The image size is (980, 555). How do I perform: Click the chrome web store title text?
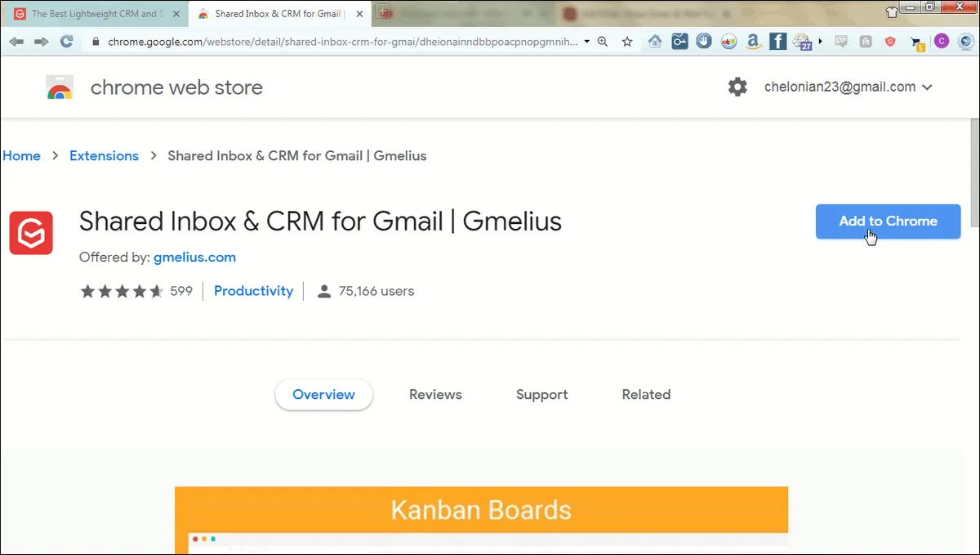tap(176, 87)
